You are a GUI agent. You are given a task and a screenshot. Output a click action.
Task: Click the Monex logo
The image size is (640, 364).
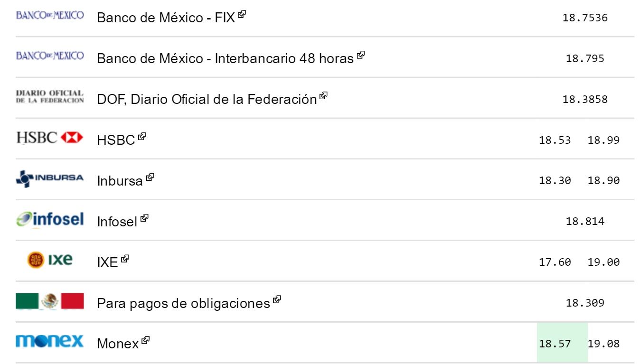tap(50, 341)
